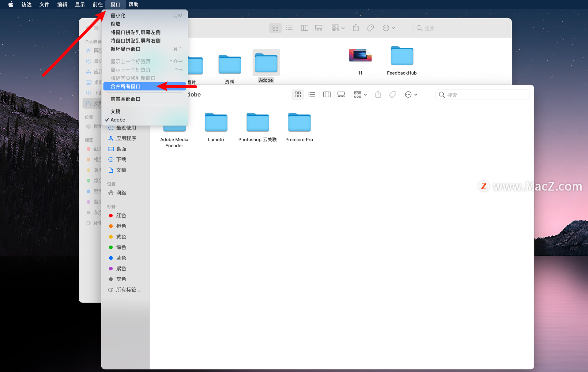Select the checked Adobe window entry
This screenshot has width=588, height=372.
[145, 120]
